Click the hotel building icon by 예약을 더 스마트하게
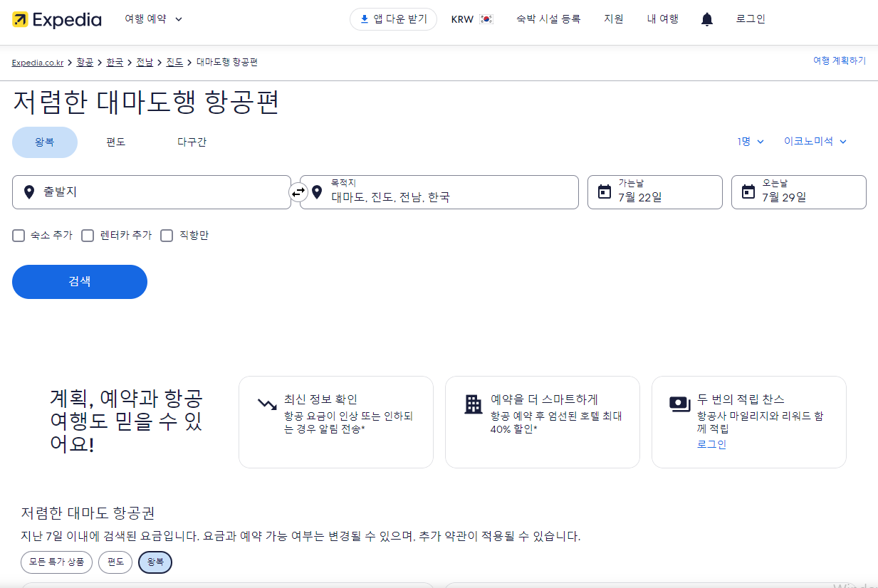Screen dimensions: 878x588 (x=474, y=404)
